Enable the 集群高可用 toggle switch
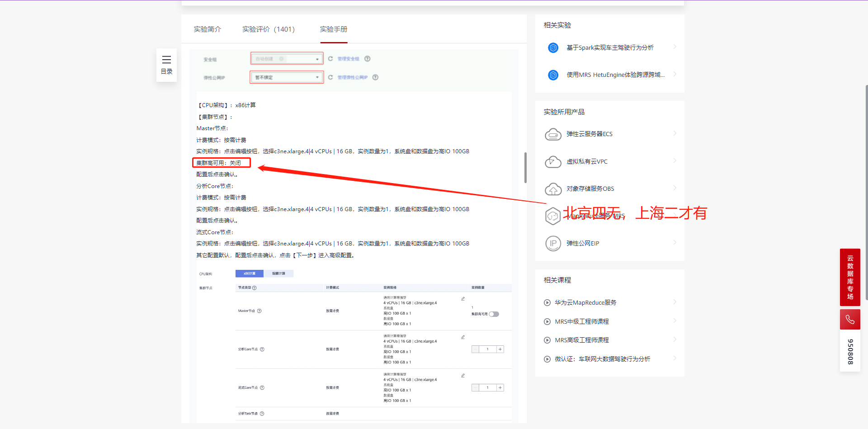This screenshot has height=429, width=868. pyautogui.click(x=494, y=314)
